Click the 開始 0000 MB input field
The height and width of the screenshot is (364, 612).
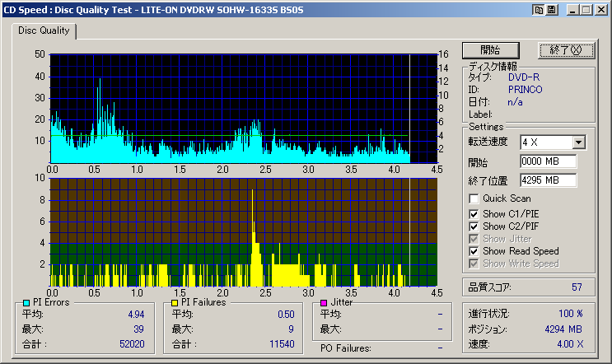pyautogui.click(x=548, y=161)
